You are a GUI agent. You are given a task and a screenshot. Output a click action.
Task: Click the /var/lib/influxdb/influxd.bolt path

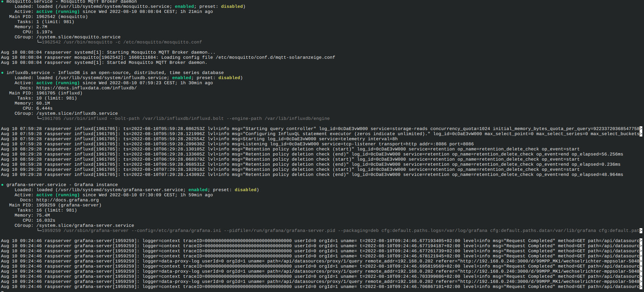(183, 118)
